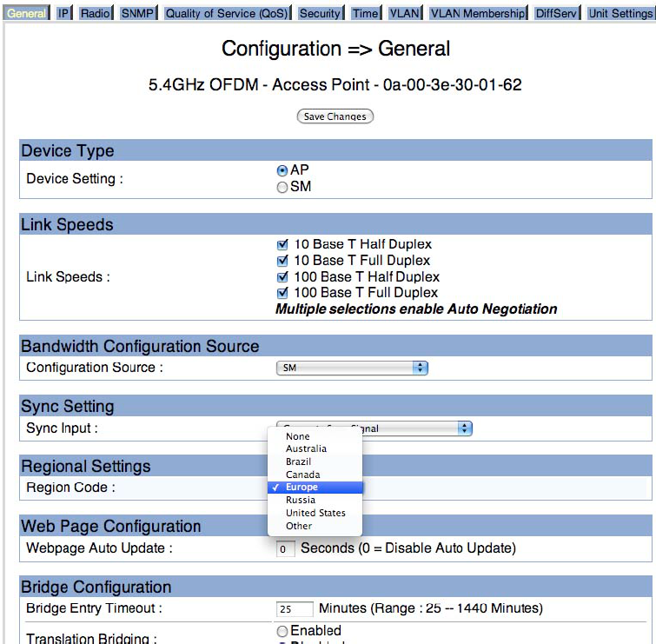Open the Radio tab

pos(96,13)
